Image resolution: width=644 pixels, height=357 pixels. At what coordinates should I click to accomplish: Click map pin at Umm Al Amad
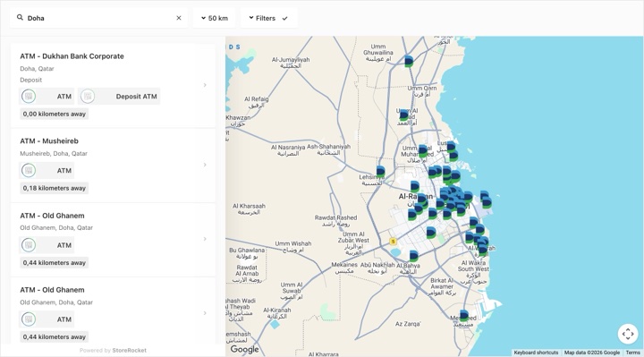[x=404, y=115]
